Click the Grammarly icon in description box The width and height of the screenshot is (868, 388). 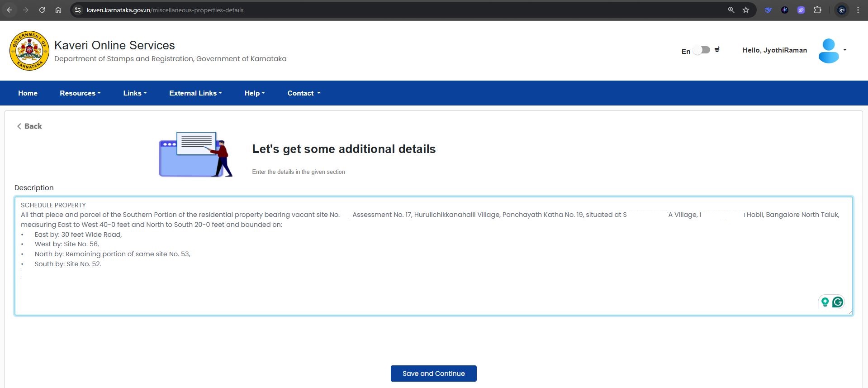click(838, 302)
